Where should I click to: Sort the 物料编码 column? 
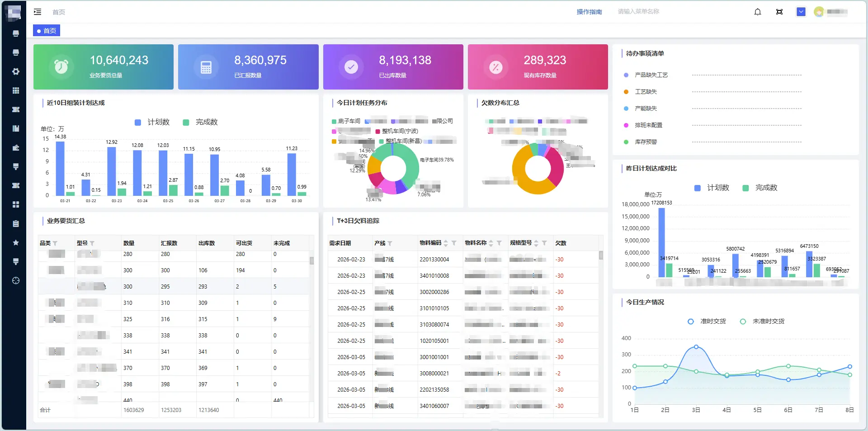tap(446, 243)
